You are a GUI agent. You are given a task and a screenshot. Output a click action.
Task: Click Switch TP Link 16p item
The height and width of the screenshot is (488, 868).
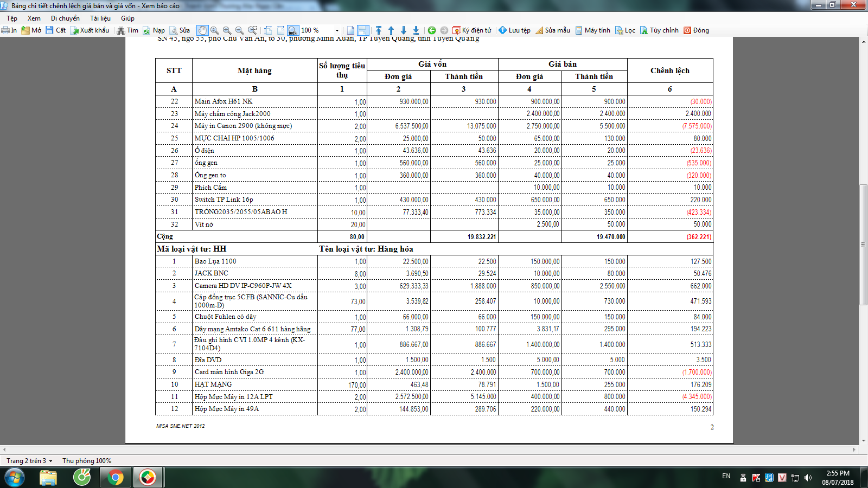click(x=224, y=200)
